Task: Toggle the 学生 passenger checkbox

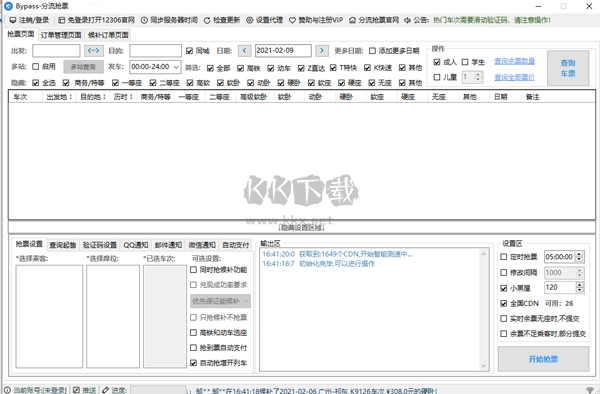Action: tap(465, 62)
